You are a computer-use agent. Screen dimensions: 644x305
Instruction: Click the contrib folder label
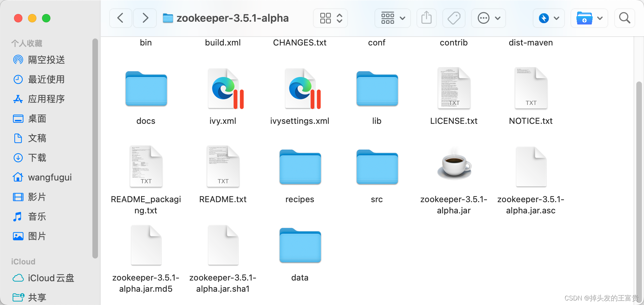pyautogui.click(x=454, y=43)
